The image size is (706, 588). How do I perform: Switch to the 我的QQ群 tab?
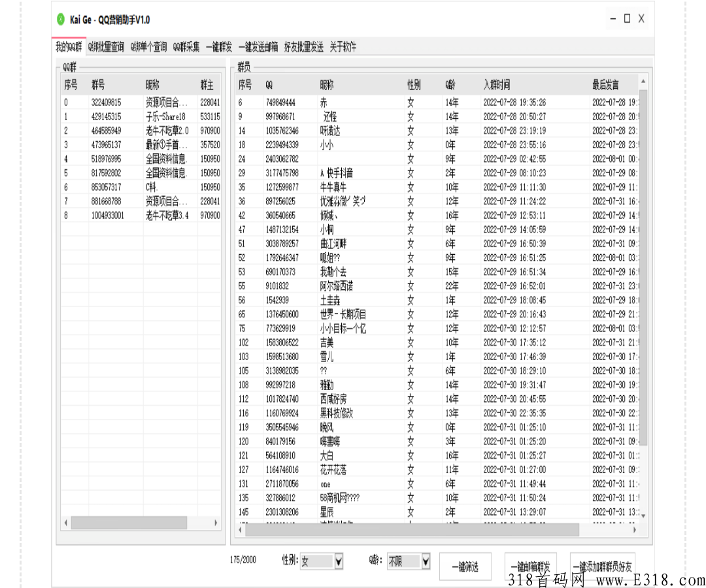click(69, 47)
